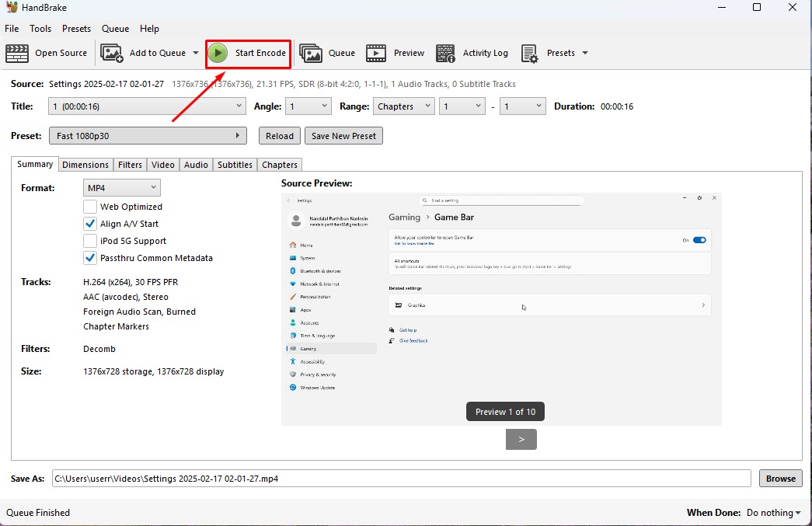Click the Add to Queue image icon
Viewport: 812px width, 526px height.
pyautogui.click(x=111, y=53)
